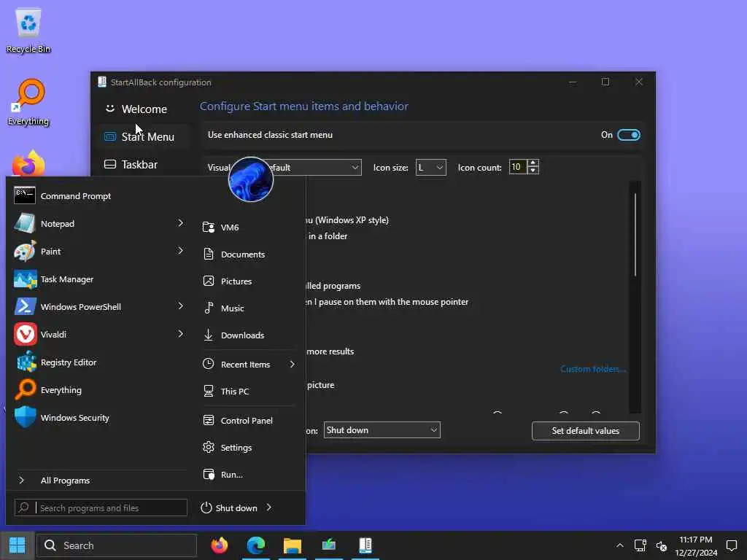Screen dimensions: 747x560
Task: Switch to StartAllBack taskbar icon
Action: [365, 545]
